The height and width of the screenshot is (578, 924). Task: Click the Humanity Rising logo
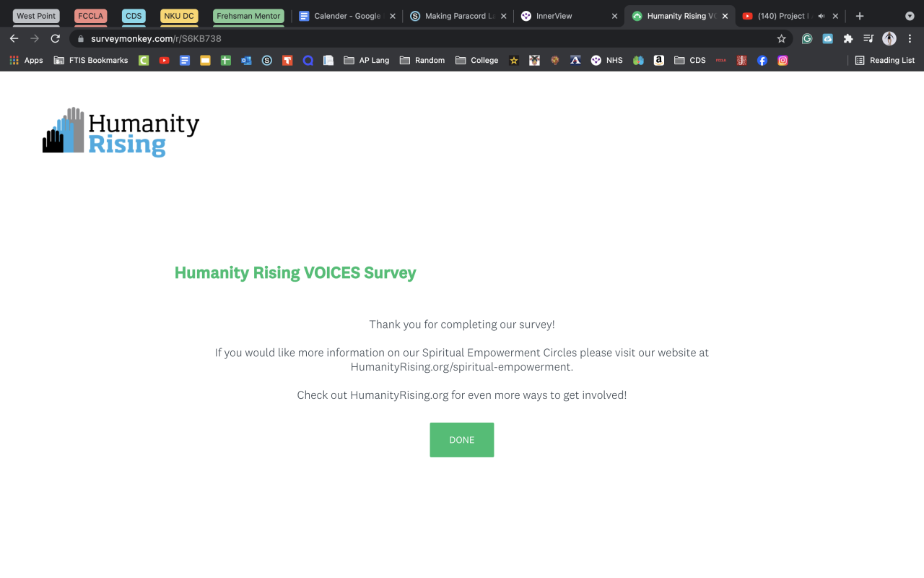tap(121, 132)
